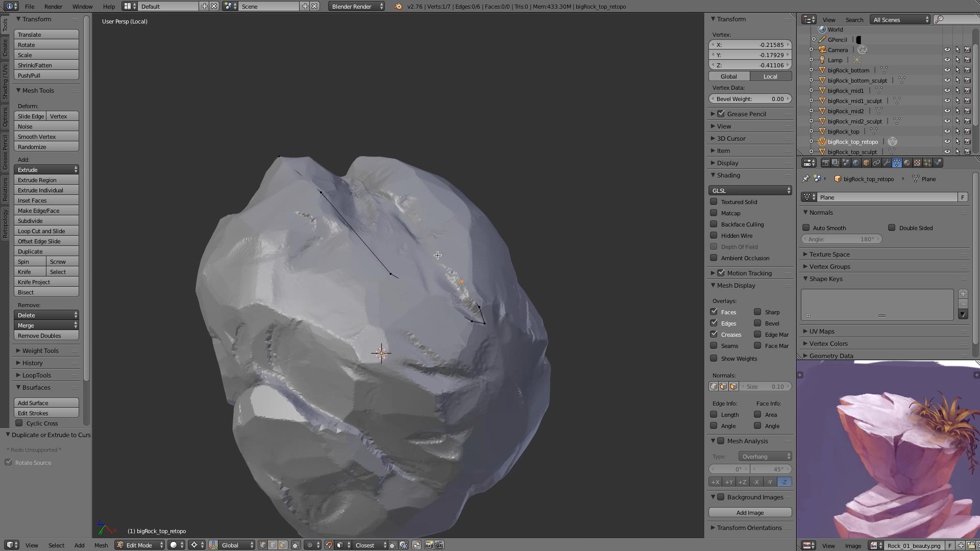Image resolution: width=980 pixels, height=551 pixels.
Task: Click the Bevel Weight slider field
Action: 750,98
